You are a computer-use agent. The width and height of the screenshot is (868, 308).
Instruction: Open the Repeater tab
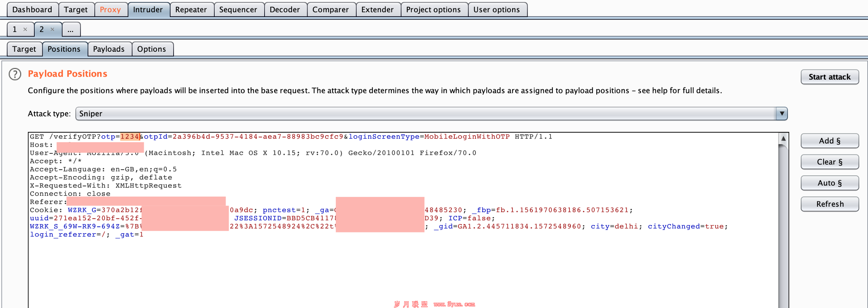click(x=191, y=9)
